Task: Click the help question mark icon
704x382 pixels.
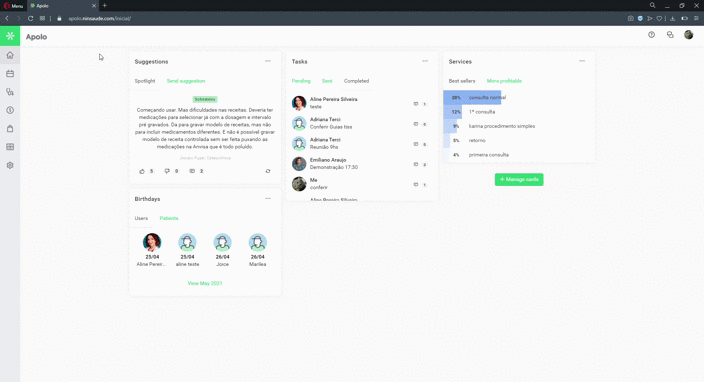Action: [651, 35]
